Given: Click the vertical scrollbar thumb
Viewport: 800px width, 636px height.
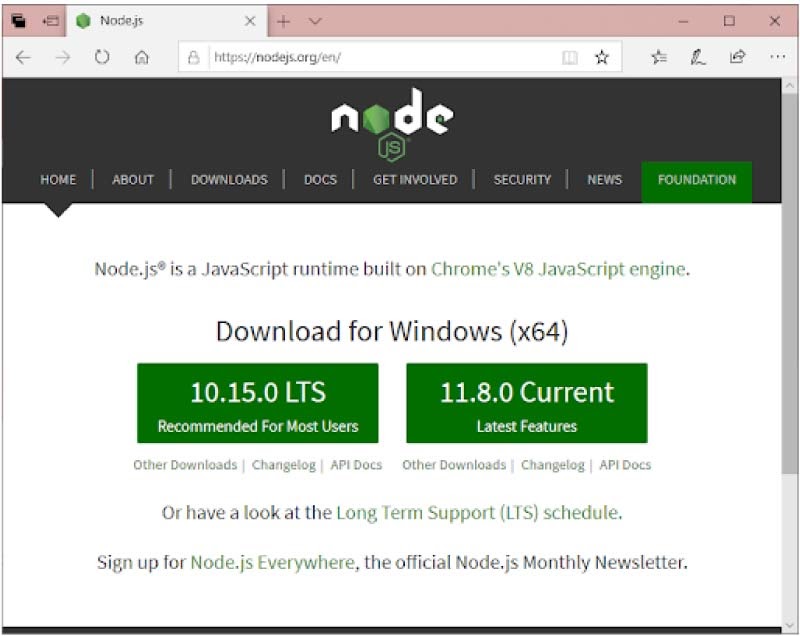Looking at the screenshot, I should point(790,285).
